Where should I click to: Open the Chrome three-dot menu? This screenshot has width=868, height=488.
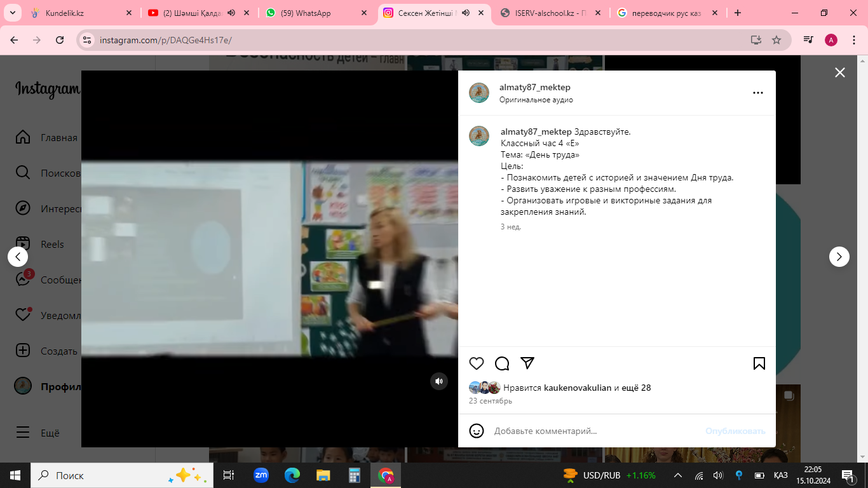pyautogui.click(x=853, y=40)
